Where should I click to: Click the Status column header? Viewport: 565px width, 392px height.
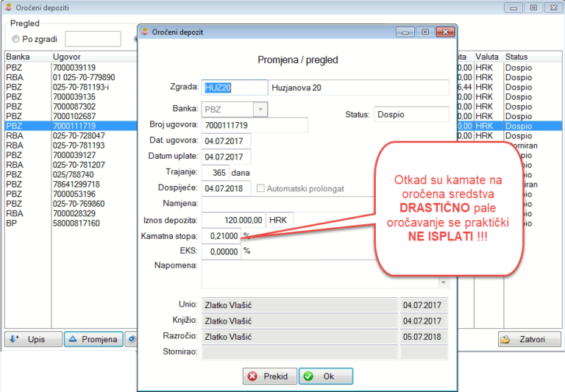pos(533,57)
